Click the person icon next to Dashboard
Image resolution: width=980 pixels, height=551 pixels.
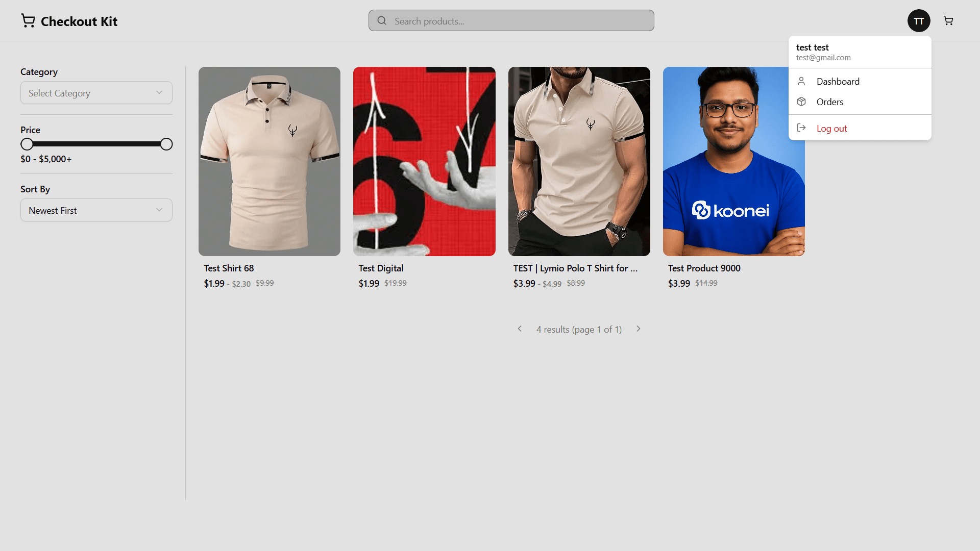801,81
